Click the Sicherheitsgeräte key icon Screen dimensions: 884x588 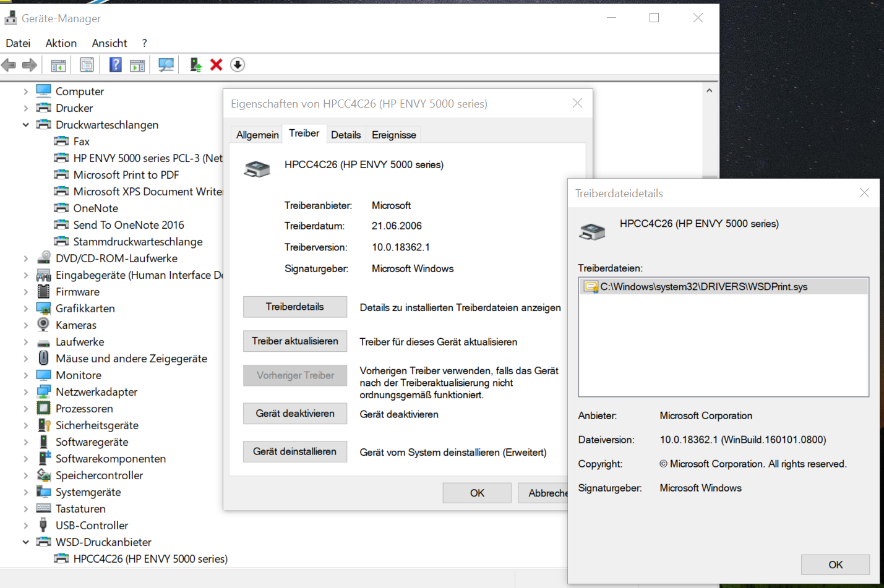coord(44,425)
